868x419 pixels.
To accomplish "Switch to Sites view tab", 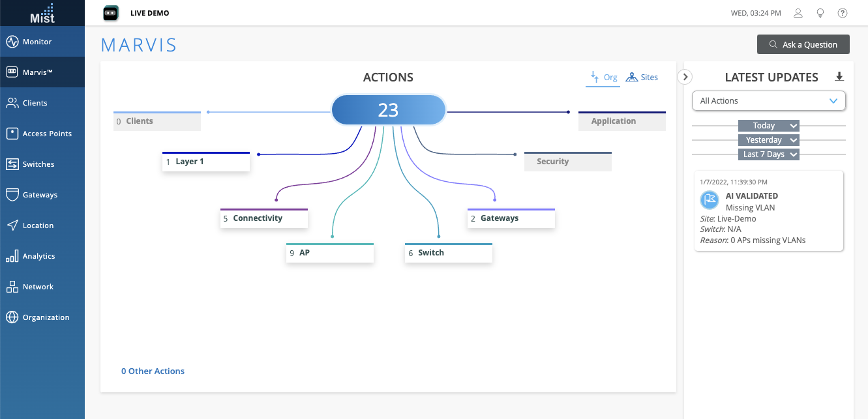I will click(642, 77).
